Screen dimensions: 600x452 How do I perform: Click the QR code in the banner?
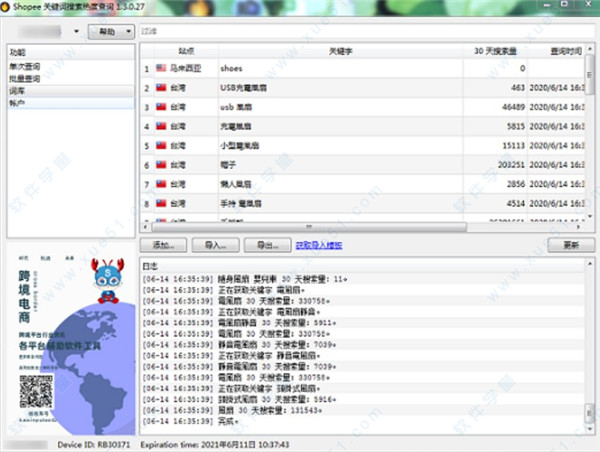tap(36, 391)
